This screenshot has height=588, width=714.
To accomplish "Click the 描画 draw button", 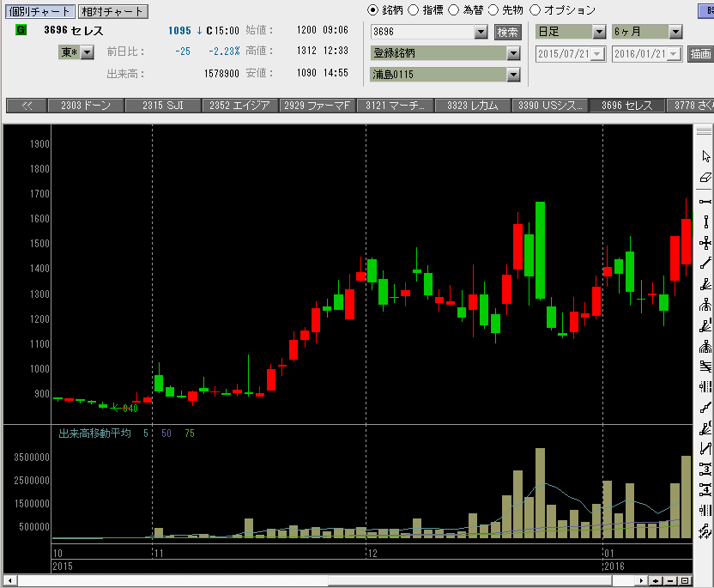I will coord(700,54).
